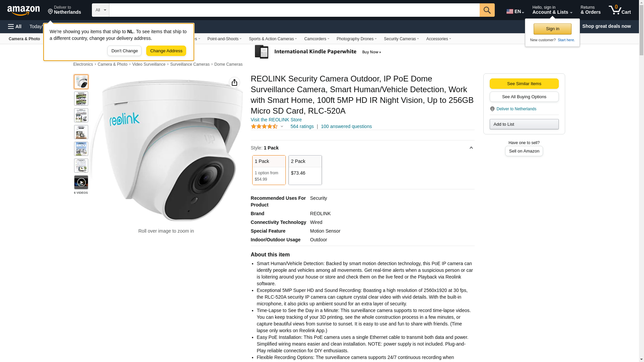Click the star rating icons
This screenshot has height=362, width=644.
tap(264, 126)
